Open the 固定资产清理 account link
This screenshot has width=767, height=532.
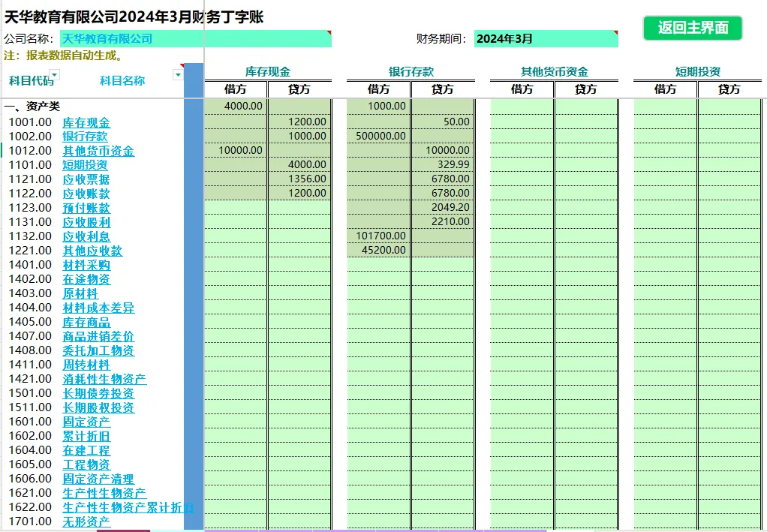tap(98, 478)
